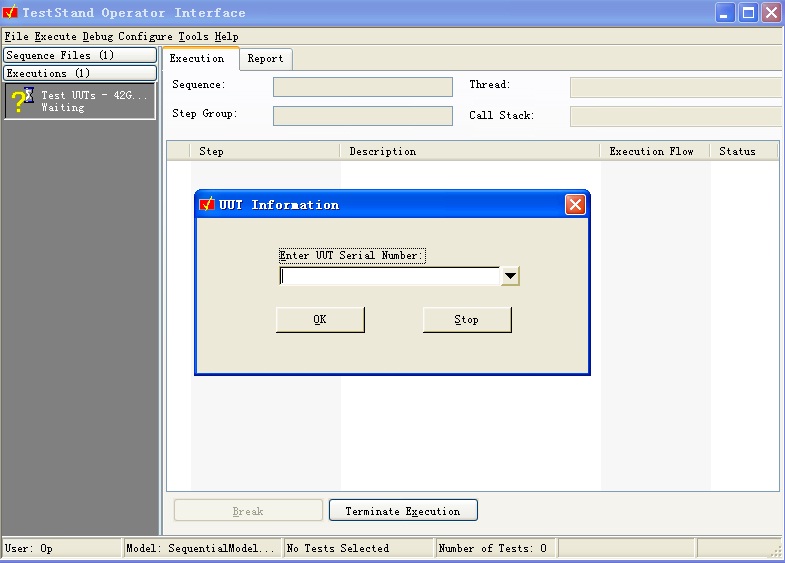Open the Tools menu

coord(193,37)
